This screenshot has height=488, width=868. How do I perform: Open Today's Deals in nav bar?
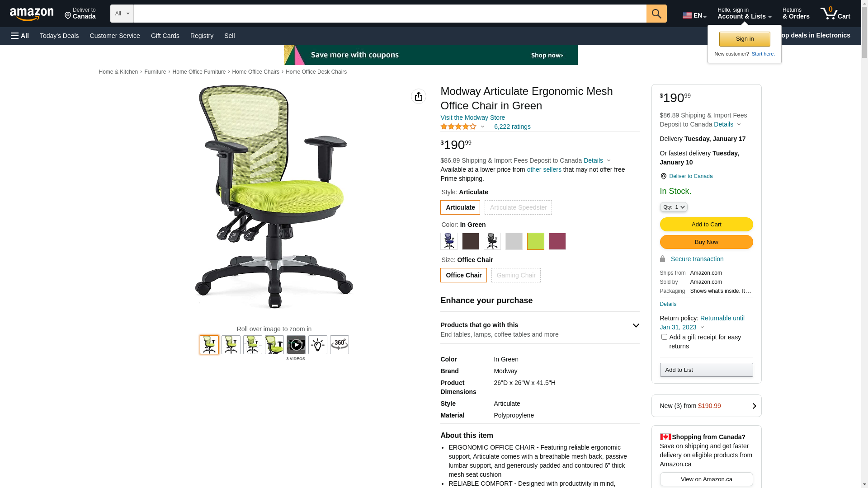tap(59, 36)
